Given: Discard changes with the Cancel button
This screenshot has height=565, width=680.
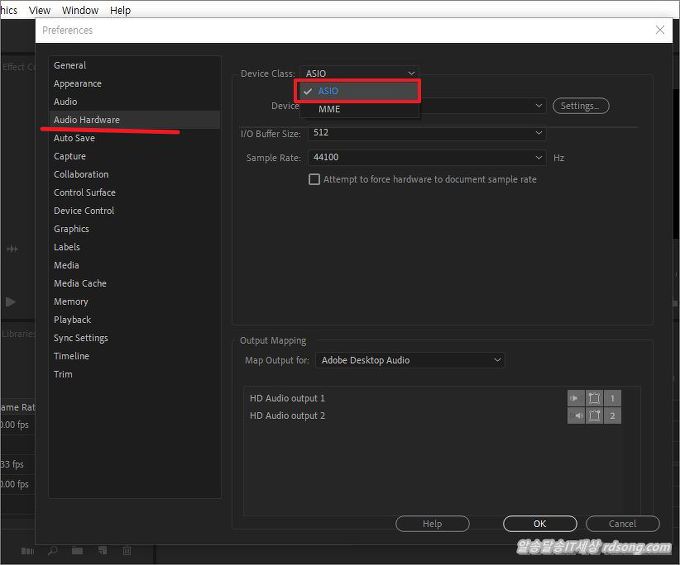Looking at the screenshot, I should (x=622, y=524).
